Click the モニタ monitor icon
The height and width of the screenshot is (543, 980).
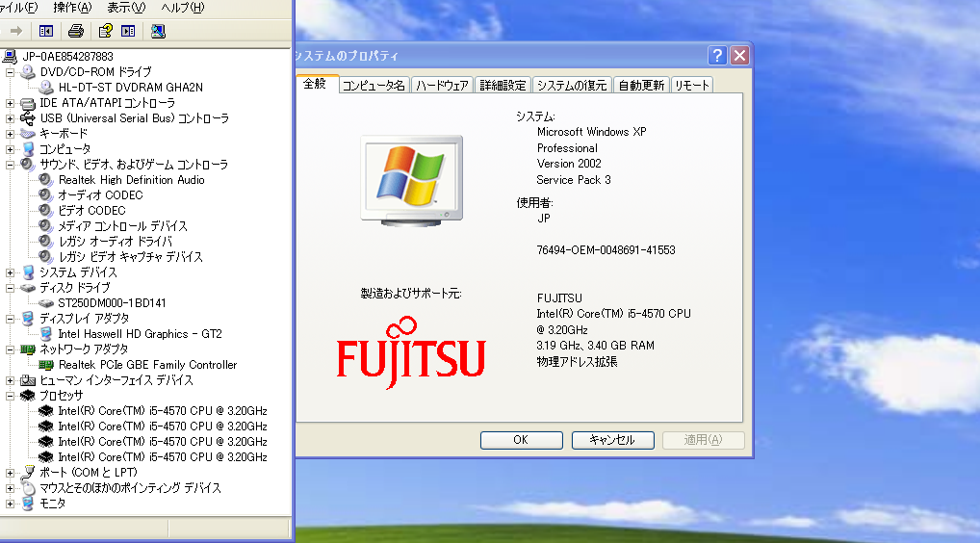pos(28,503)
